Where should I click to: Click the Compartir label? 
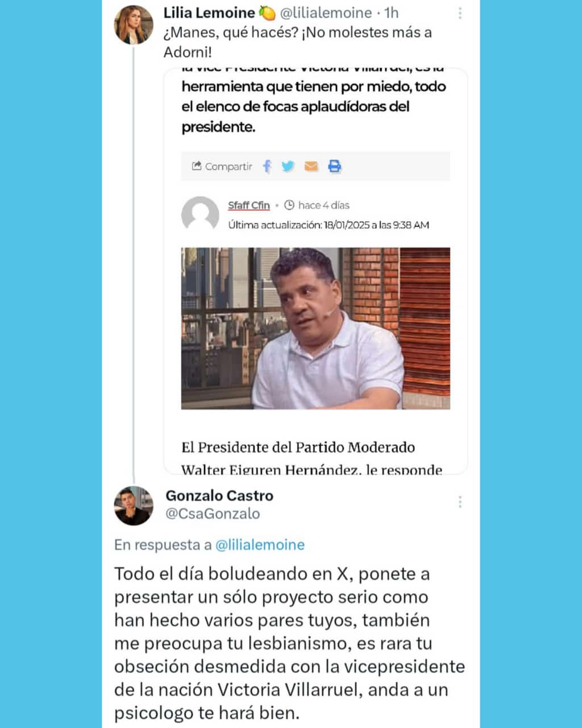228,166
